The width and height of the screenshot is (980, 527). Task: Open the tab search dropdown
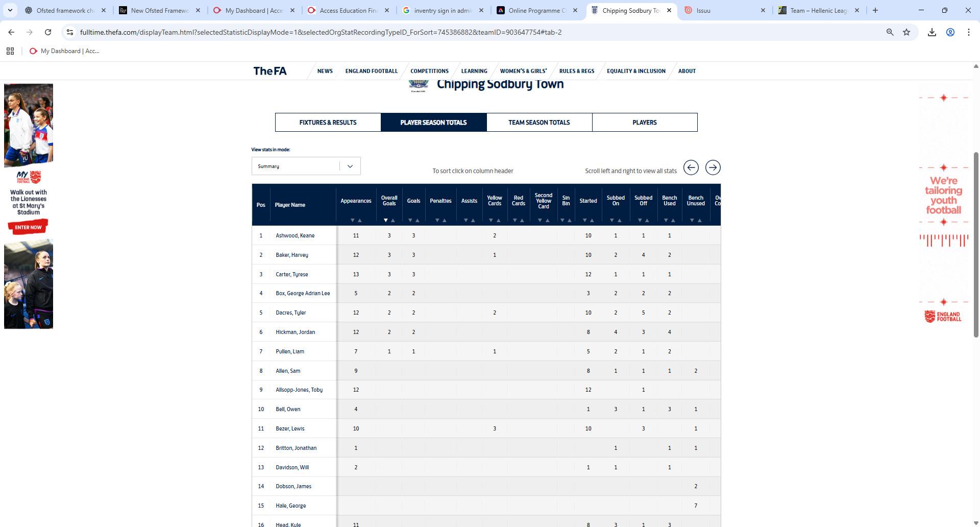(x=10, y=10)
